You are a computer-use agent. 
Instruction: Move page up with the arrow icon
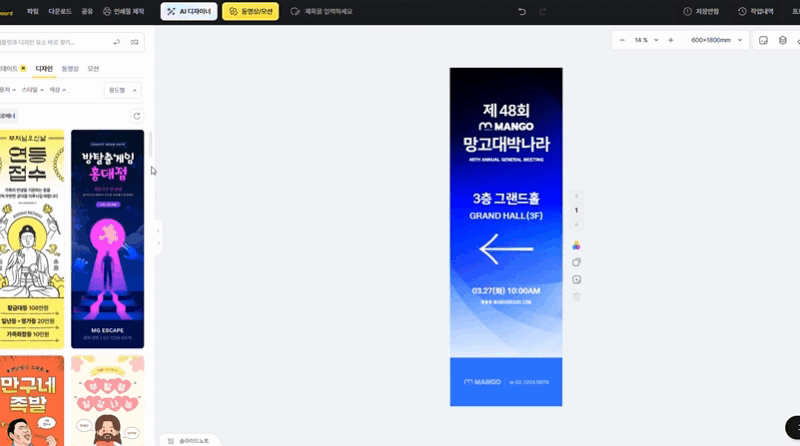[x=577, y=196]
